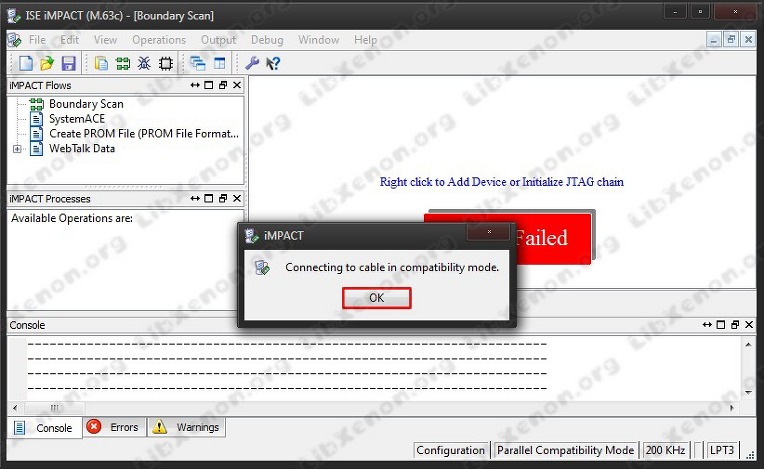Screen dimensions: 764x469
Task: Click the Save project floppy icon
Action: click(x=68, y=63)
